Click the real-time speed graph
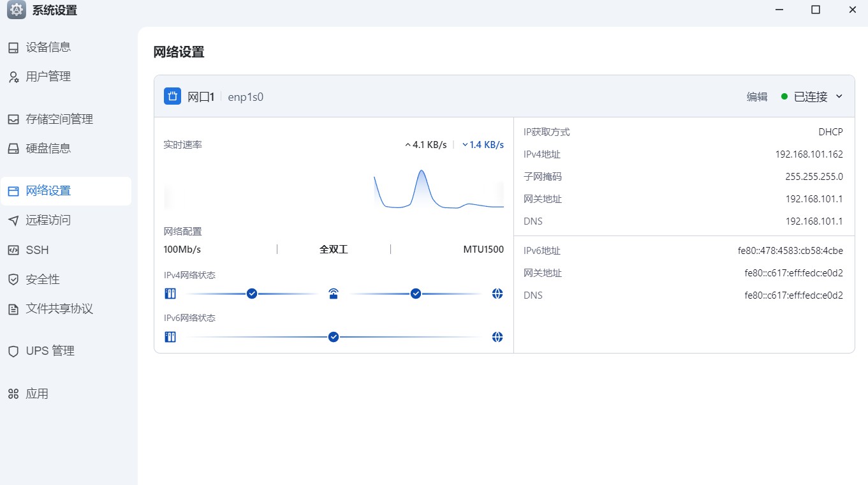 coord(334,189)
